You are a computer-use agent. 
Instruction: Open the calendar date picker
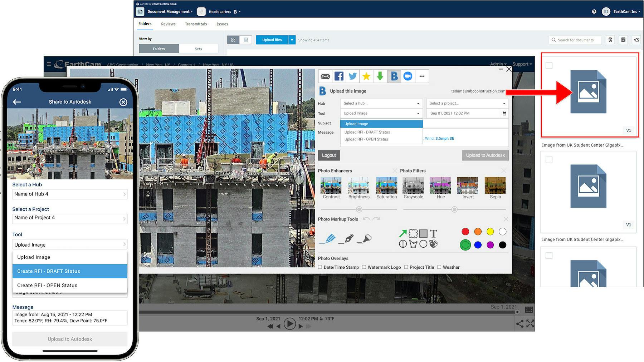click(x=504, y=113)
